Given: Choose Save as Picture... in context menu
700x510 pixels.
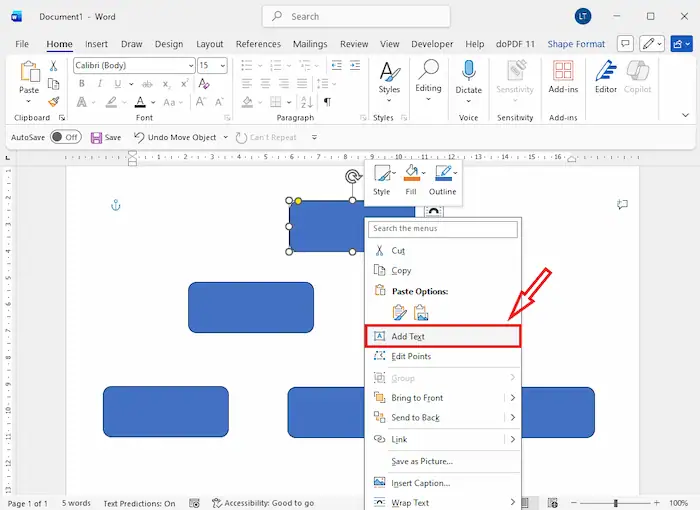Looking at the screenshot, I should pyautogui.click(x=422, y=461).
